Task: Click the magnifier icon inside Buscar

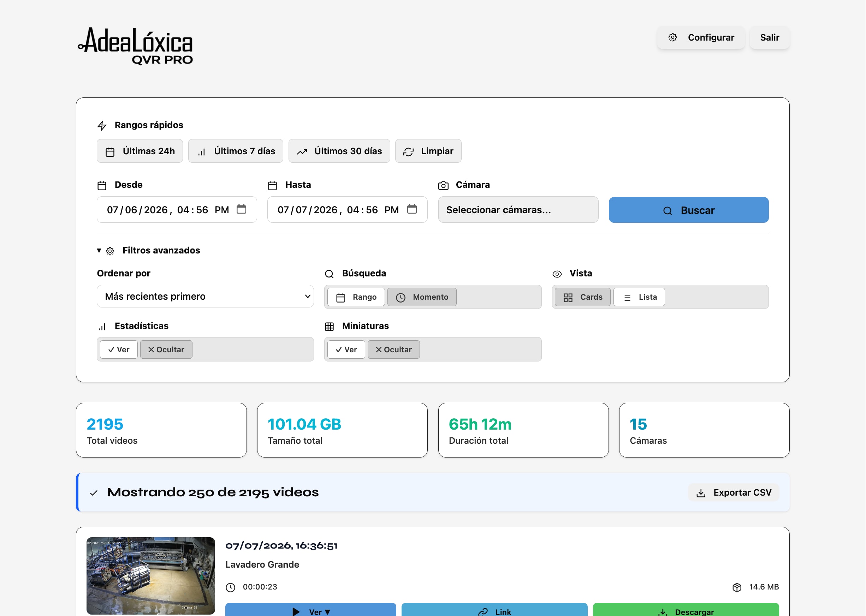Action: coord(668,211)
